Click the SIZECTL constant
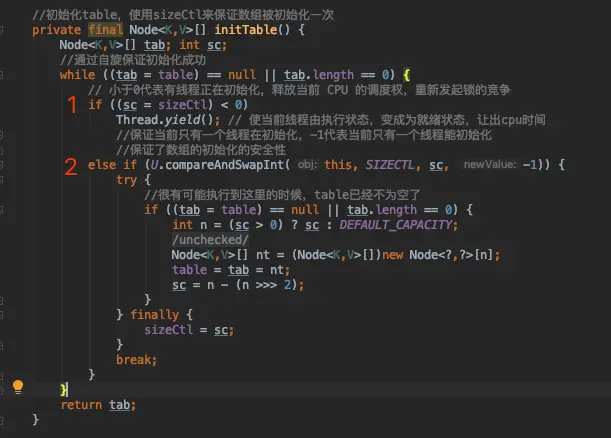 click(390, 165)
